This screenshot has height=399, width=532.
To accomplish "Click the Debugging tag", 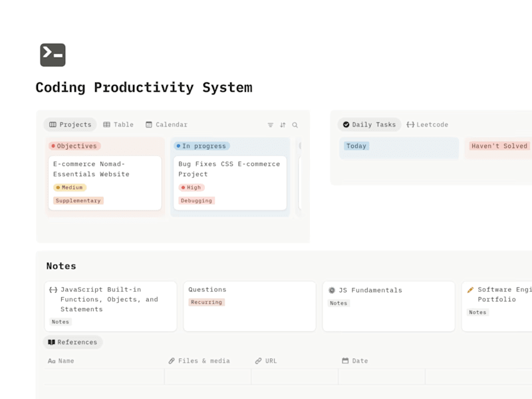I will [x=196, y=201].
